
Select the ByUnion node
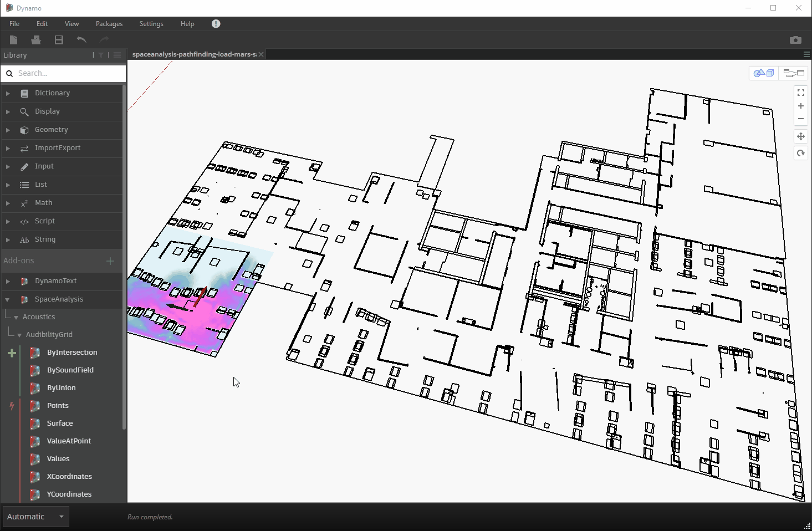pos(61,388)
